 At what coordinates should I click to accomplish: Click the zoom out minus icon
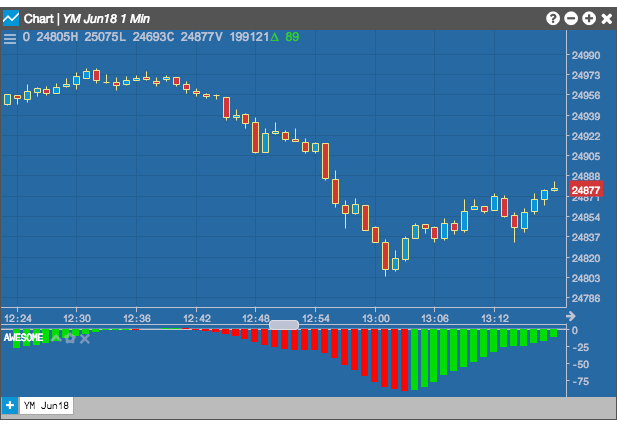571,18
